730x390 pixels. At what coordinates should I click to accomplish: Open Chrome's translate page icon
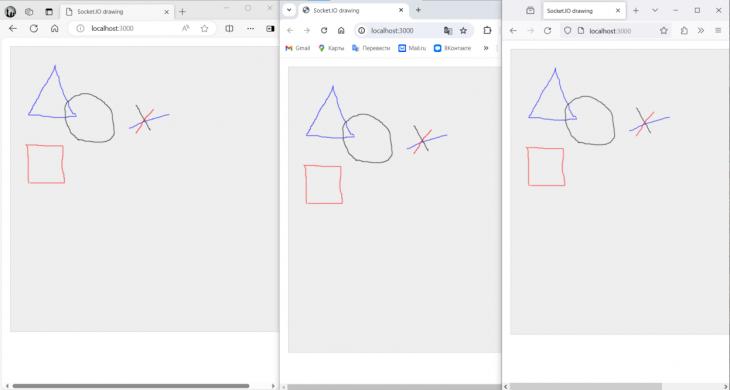pyautogui.click(x=448, y=31)
